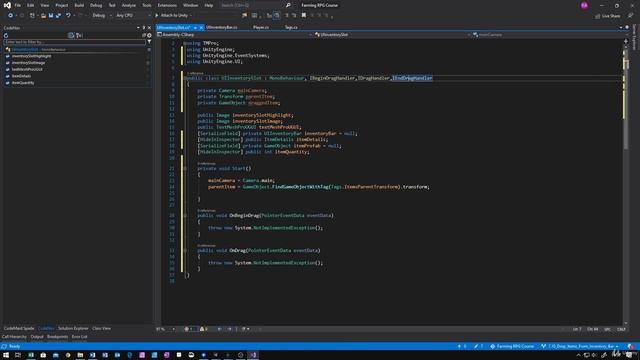Click the Git branch name in status bar
Image resolution: width=640 pixels, height=360 pixels.
pyautogui.click(x=579, y=347)
